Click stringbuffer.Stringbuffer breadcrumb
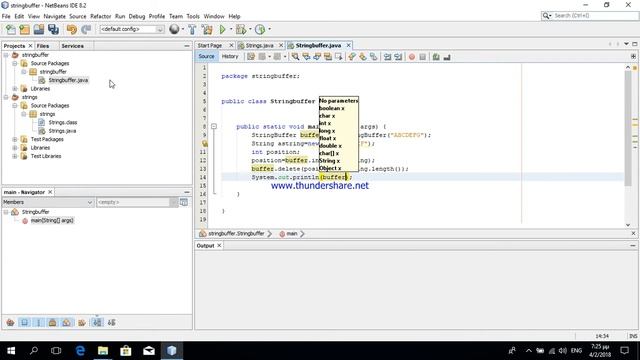 tap(236, 233)
